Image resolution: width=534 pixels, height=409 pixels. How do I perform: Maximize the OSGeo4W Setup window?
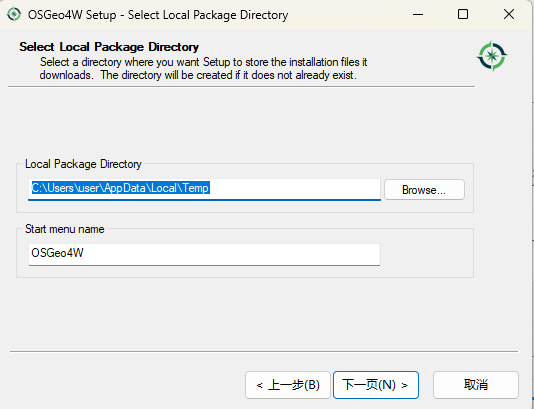point(463,14)
